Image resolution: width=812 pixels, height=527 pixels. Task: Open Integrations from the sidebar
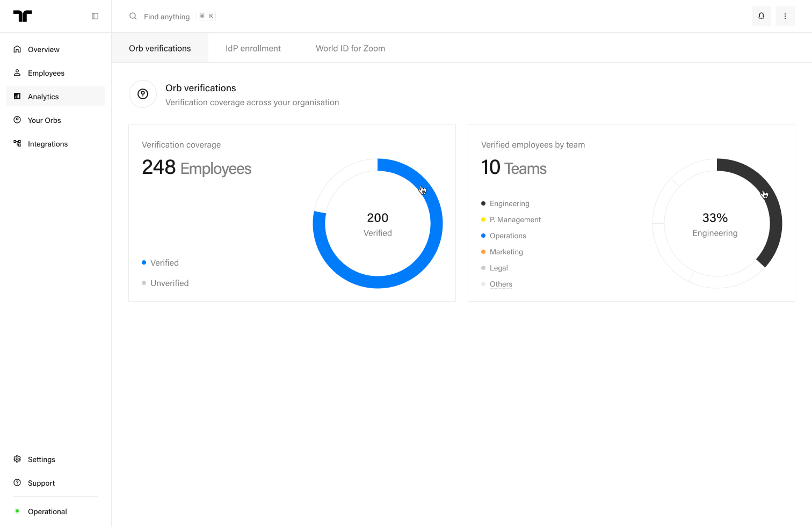pyautogui.click(x=55, y=144)
